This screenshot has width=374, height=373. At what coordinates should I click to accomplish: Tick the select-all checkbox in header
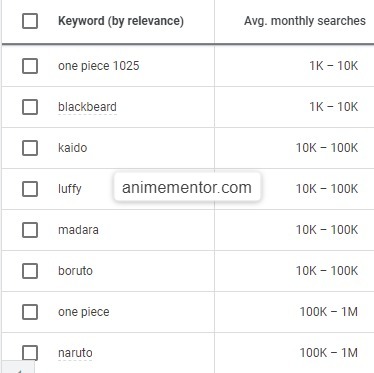click(x=30, y=21)
